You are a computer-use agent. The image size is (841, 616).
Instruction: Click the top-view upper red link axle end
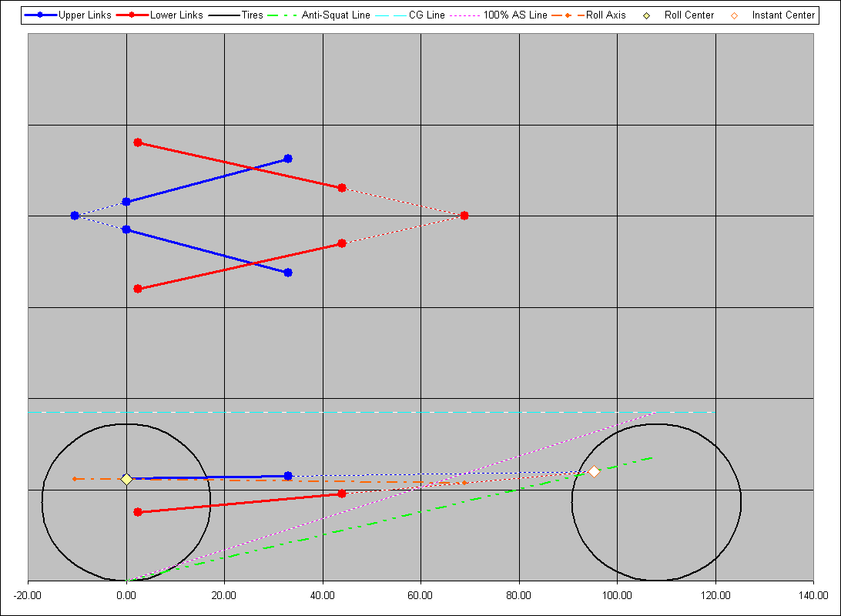(x=138, y=142)
